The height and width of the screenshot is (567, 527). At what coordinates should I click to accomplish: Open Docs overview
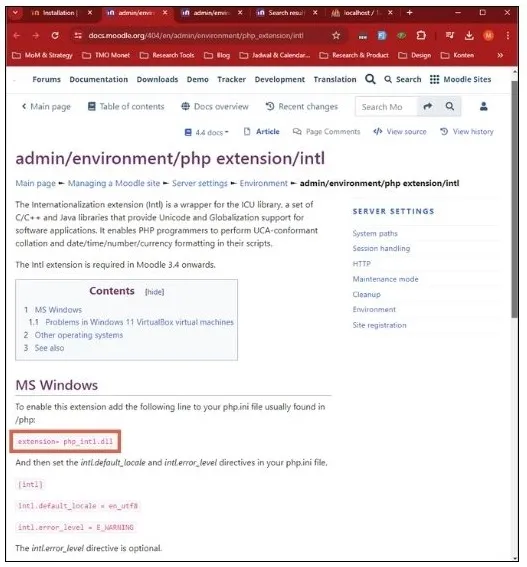[215, 107]
